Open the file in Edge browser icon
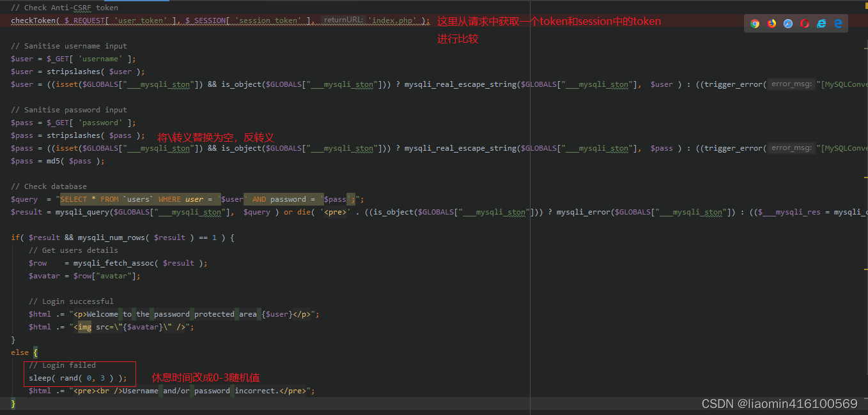The width and height of the screenshot is (868, 415). (838, 24)
